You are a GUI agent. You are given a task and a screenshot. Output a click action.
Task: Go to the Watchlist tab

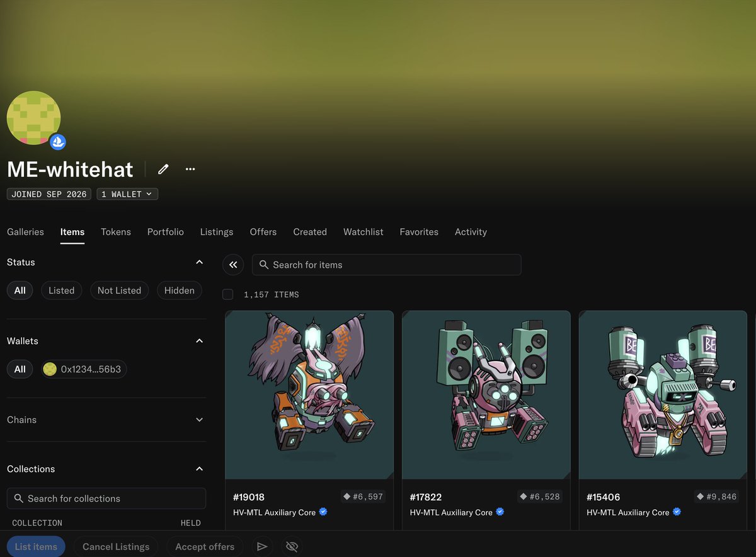click(364, 232)
